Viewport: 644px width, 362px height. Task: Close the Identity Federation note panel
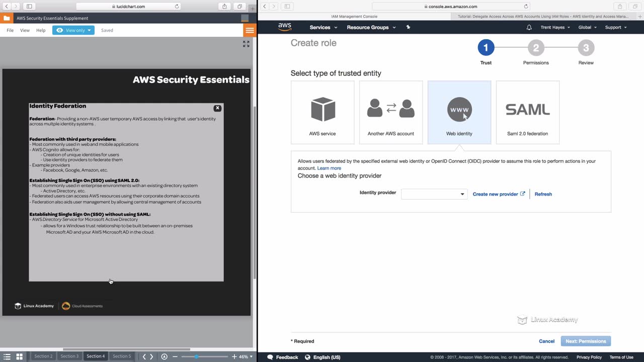tap(217, 108)
